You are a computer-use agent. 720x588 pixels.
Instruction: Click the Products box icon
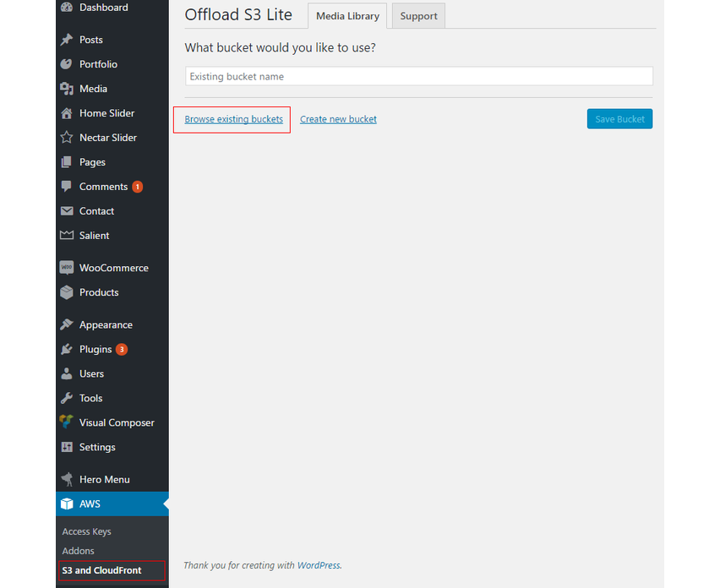[67, 292]
